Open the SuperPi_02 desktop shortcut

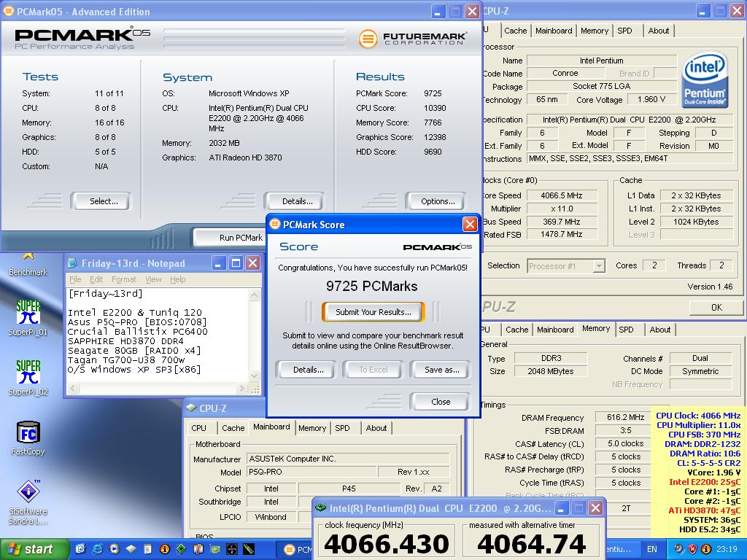click(28, 377)
